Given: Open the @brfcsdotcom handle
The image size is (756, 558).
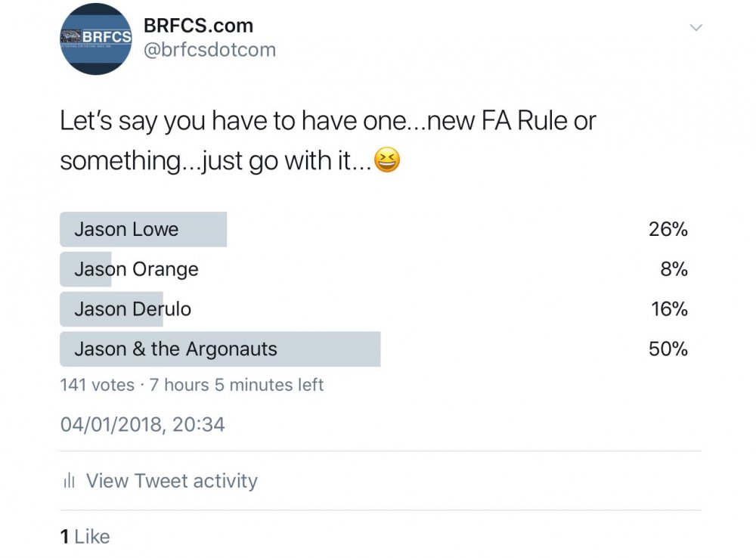Looking at the screenshot, I should click(209, 50).
